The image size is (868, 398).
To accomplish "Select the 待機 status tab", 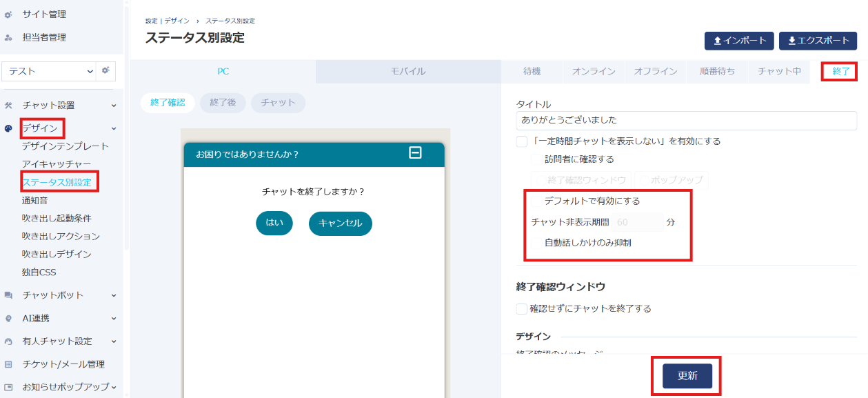I will [x=532, y=72].
